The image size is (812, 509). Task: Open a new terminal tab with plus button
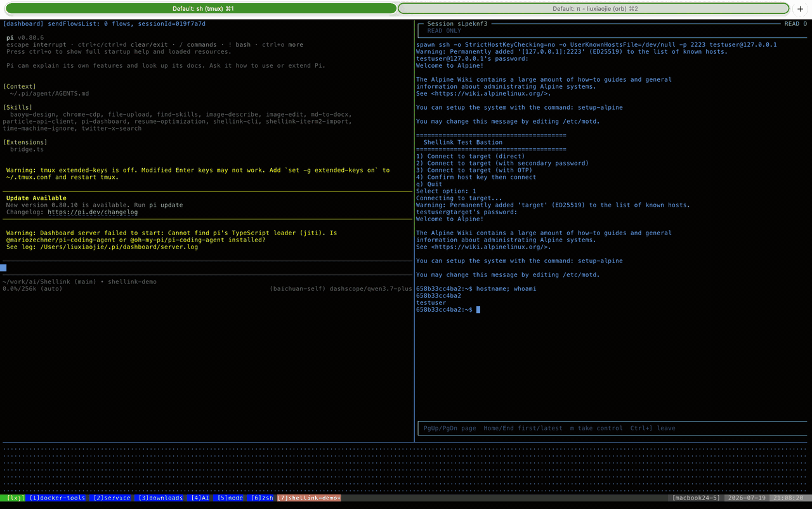799,9
